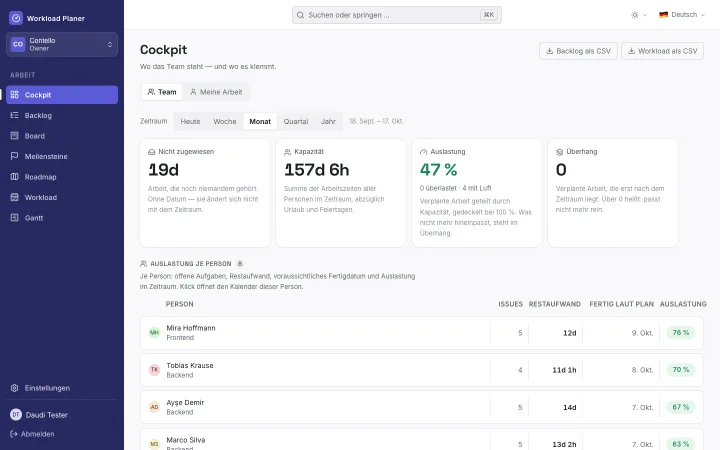Click the Nicht zugewiesen inbox icon
Image resolution: width=720 pixels, height=450 pixels.
pos(152,152)
